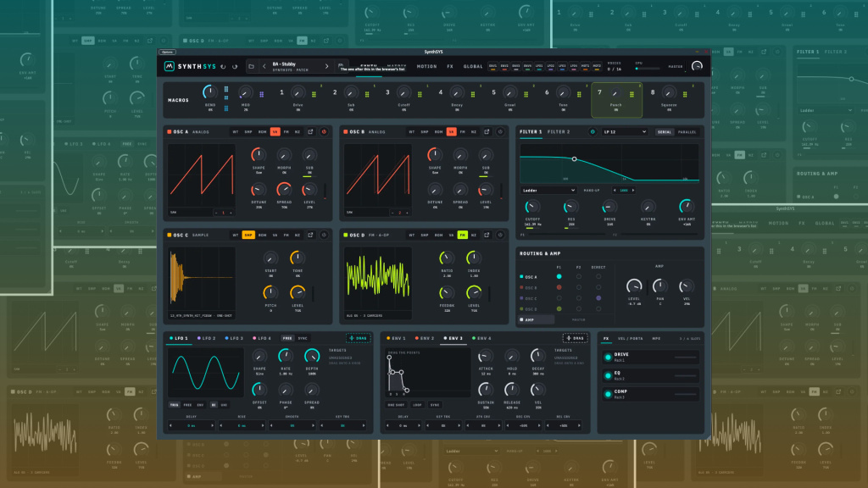Click the MOD wheel assignment grid icon
Image resolution: width=868 pixels, height=488 pixels.
(x=261, y=95)
